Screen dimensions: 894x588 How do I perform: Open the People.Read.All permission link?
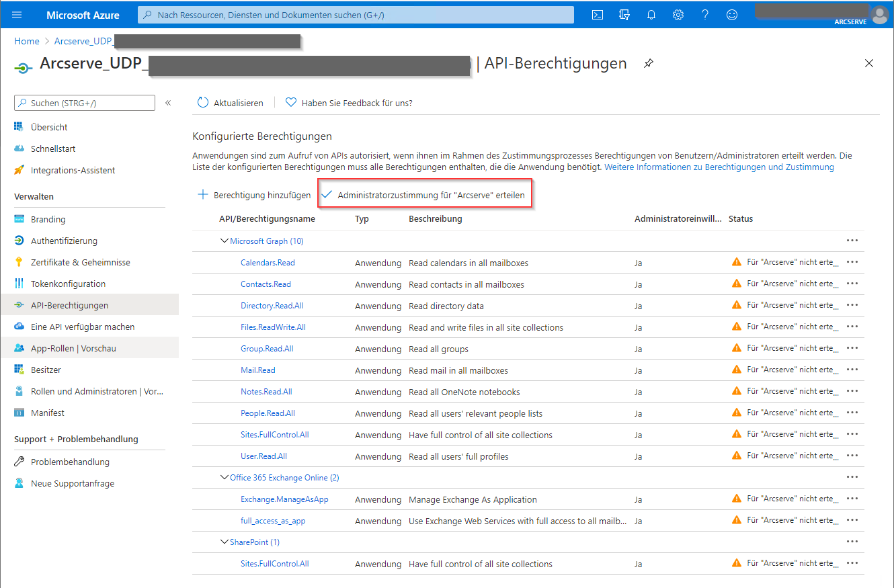click(x=268, y=413)
